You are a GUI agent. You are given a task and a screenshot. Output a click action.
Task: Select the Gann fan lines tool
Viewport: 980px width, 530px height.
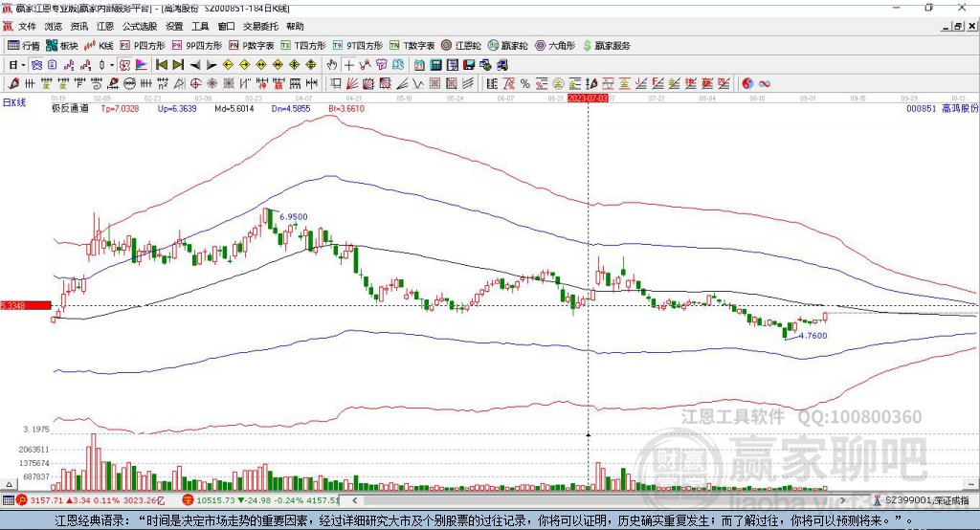coord(352,83)
